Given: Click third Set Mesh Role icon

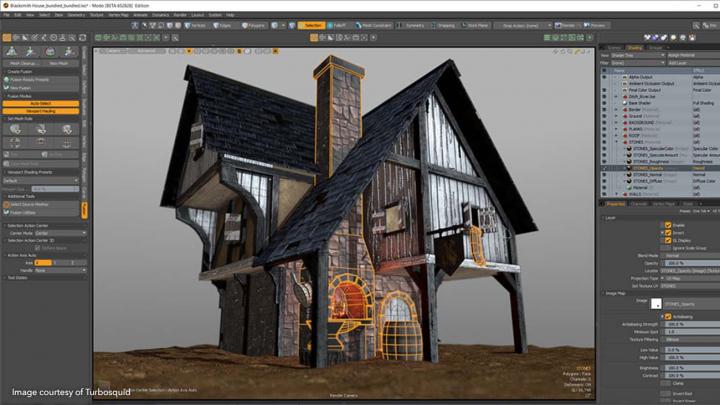Looking at the screenshot, I should pyautogui.click(x=67, y=129).
